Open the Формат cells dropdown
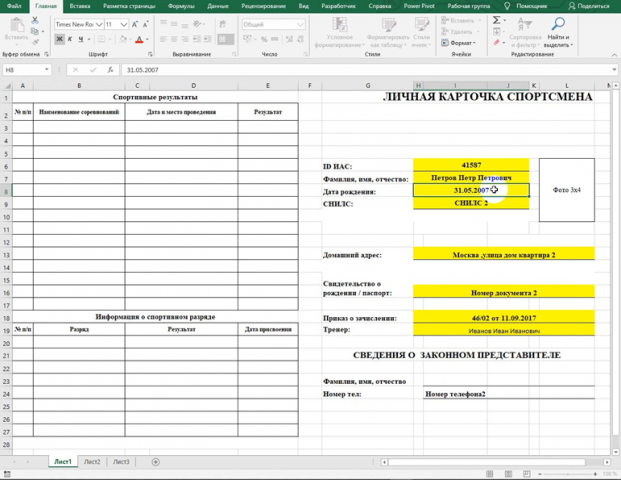This screenshot has width=621, height=480. click(x=459, y=42)
